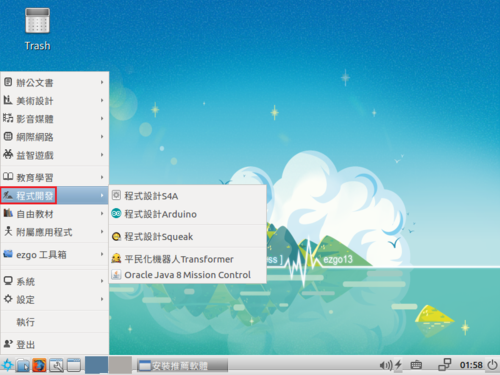Screen dimensions: 500x375
Task: Click the network connection icon in the tray
Action: (445, 365)
